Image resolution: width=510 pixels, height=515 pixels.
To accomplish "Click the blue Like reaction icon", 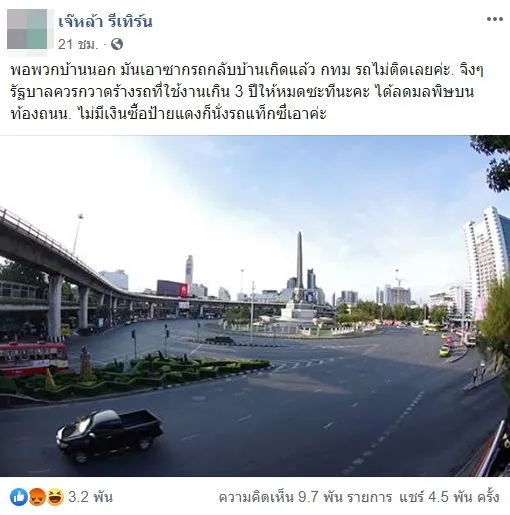I will (19, 497).
